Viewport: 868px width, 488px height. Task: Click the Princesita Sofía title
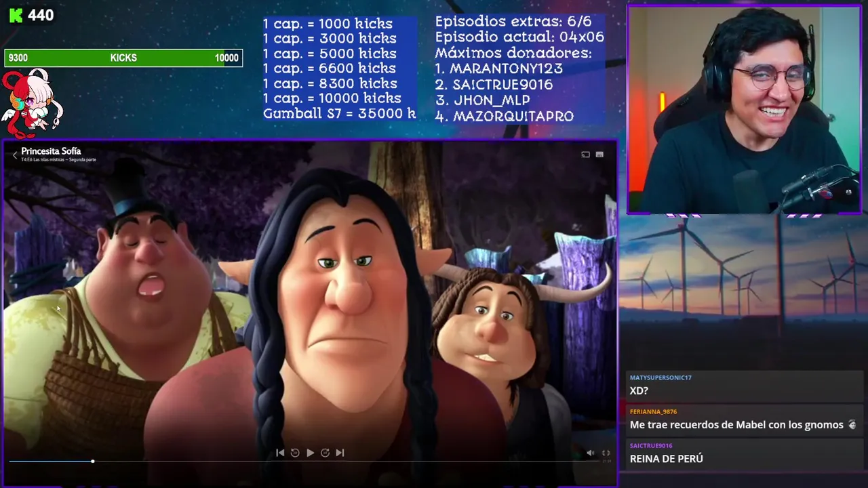51,151
